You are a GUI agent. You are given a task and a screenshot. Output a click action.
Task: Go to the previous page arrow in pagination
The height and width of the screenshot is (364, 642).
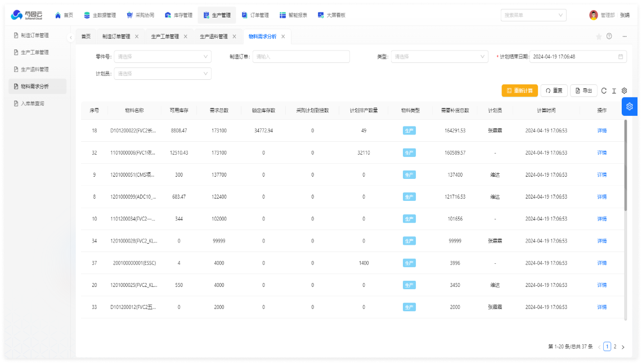(x=599, y=347)
